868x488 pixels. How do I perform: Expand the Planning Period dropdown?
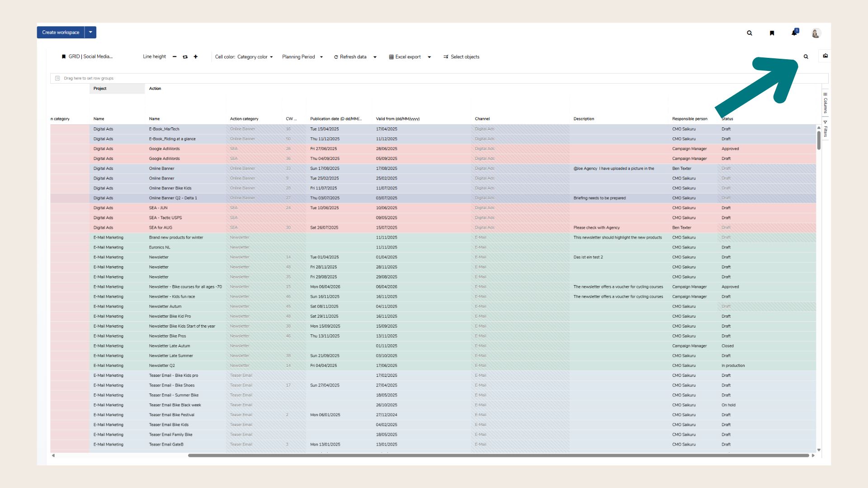[x=302, y=57]
